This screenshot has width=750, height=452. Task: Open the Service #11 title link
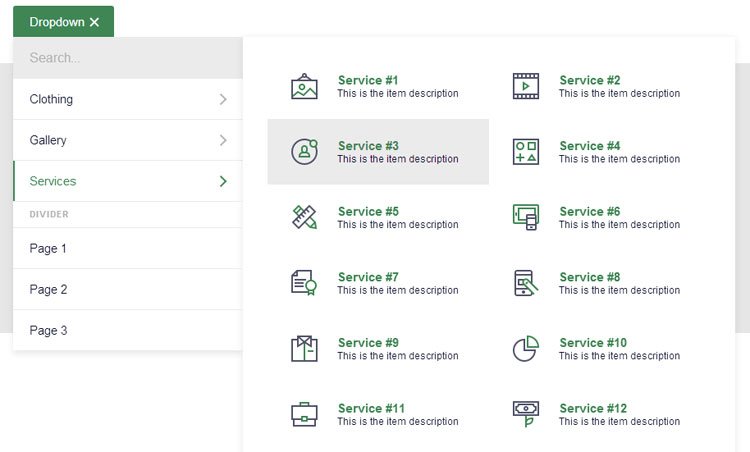(x=371, y=408)
